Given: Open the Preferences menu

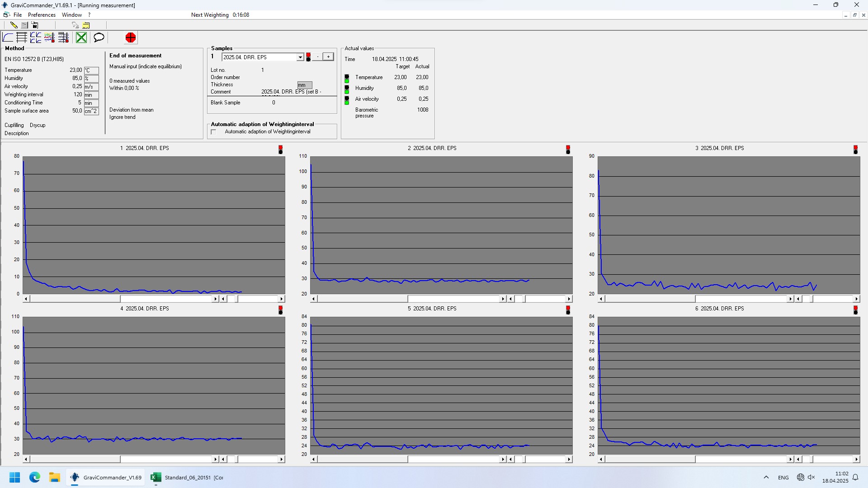Looking at the screenshot, I should tap(42, 15).
